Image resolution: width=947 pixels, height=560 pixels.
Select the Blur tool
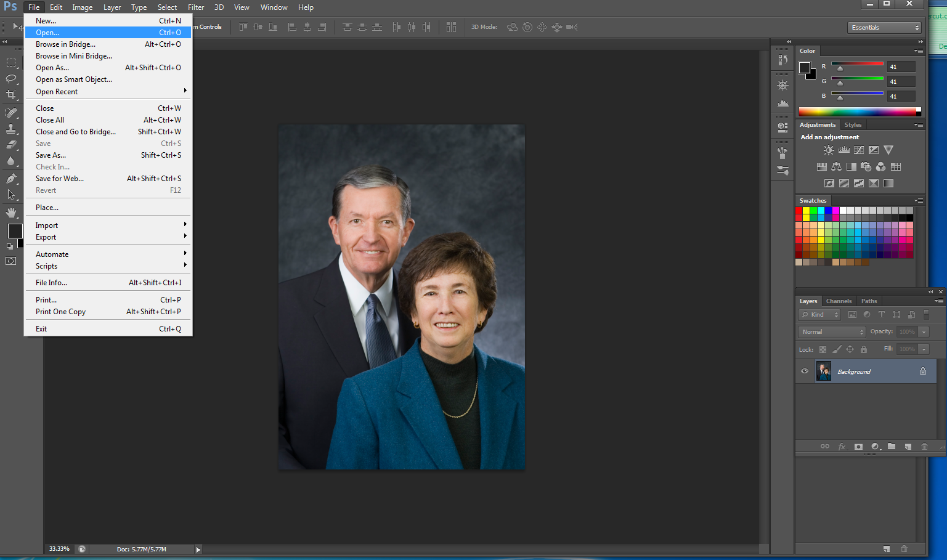point(11,161)
